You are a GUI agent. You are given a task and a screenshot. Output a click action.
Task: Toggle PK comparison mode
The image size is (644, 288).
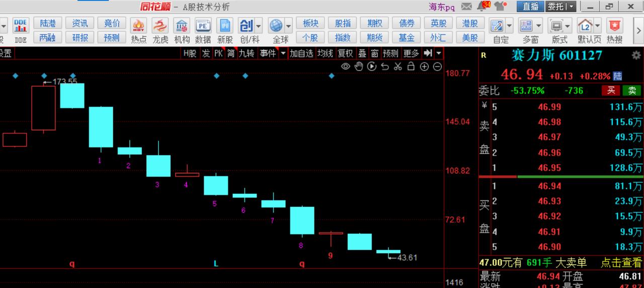point(218,53)
